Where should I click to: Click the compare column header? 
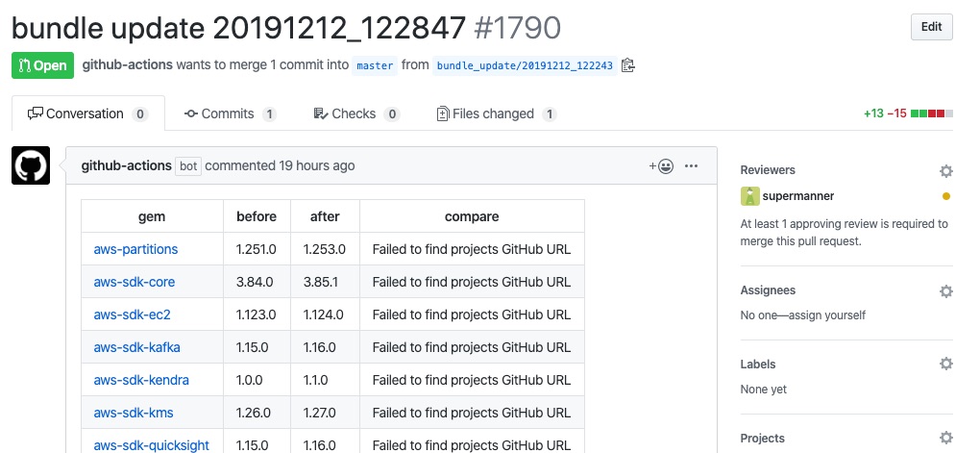(x=472, y=216)
